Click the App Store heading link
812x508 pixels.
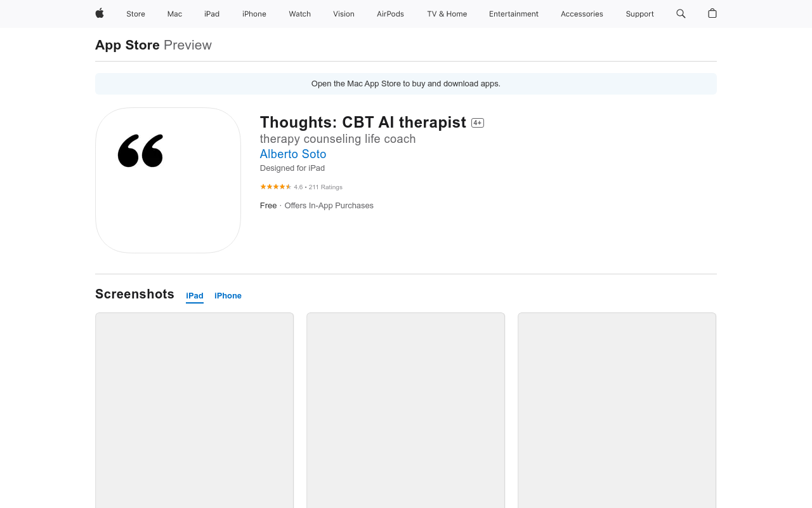(128, 45)
